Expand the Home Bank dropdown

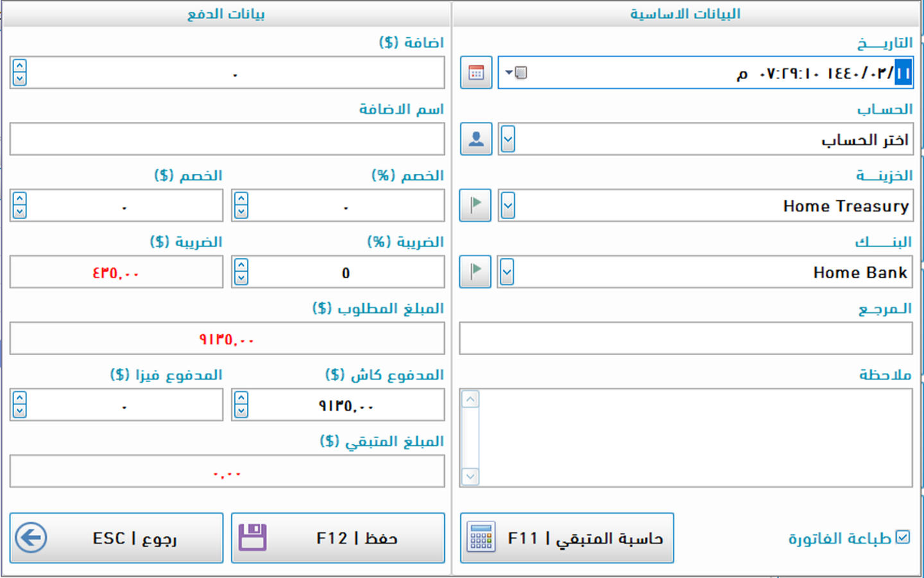coord(507,272)
